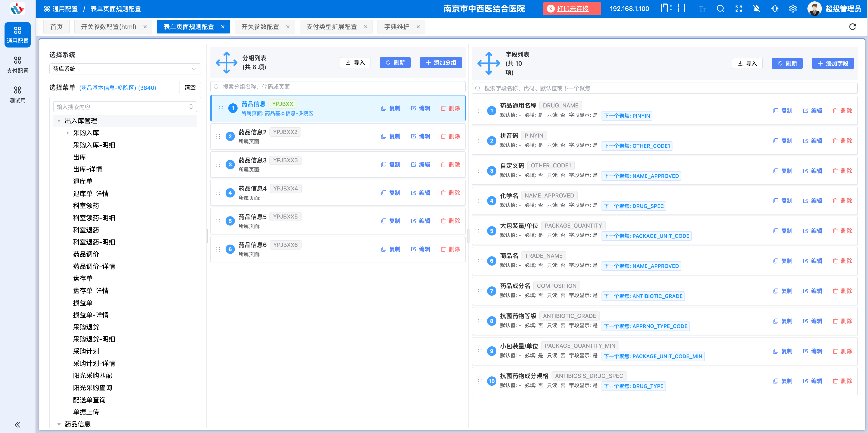
Task: Collapse the left panel via the « icon
Action: pyautogui.click(x=18, y=425)
